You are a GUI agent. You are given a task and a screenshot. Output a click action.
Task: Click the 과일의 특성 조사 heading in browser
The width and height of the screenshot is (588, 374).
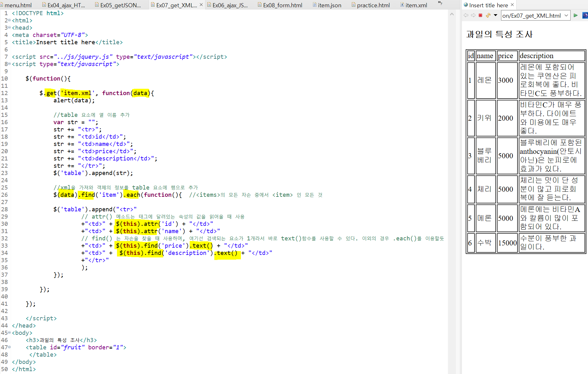499,34
